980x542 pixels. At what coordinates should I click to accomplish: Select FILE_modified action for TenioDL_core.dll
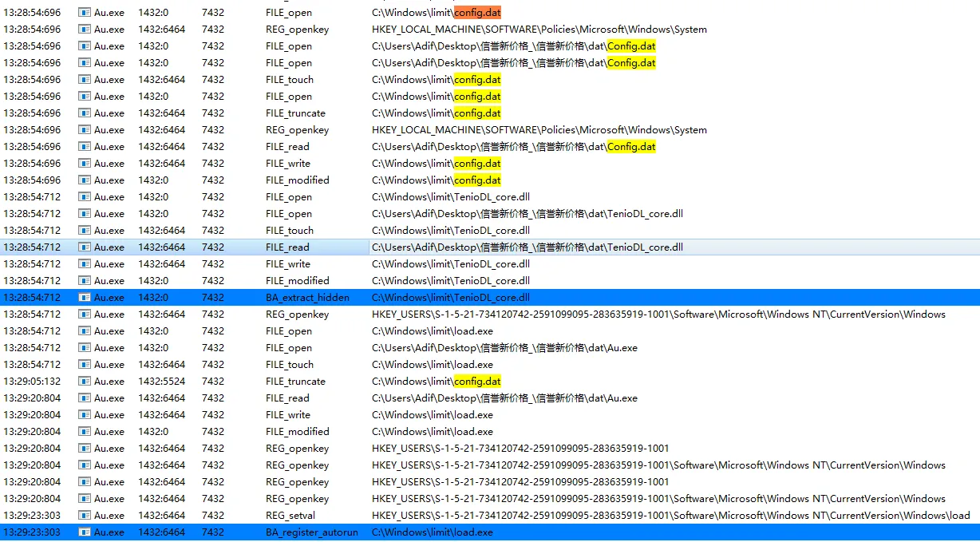(x=297, y=281)
